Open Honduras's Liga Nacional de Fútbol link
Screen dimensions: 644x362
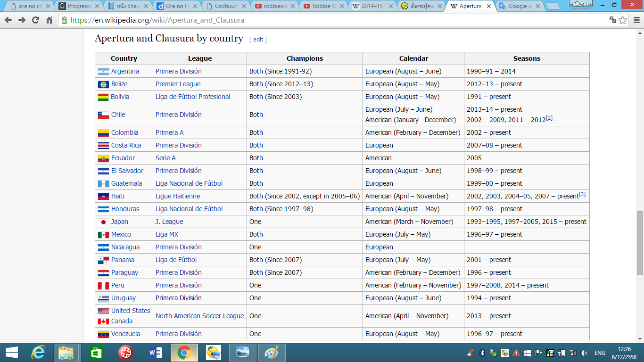(189, 209)
